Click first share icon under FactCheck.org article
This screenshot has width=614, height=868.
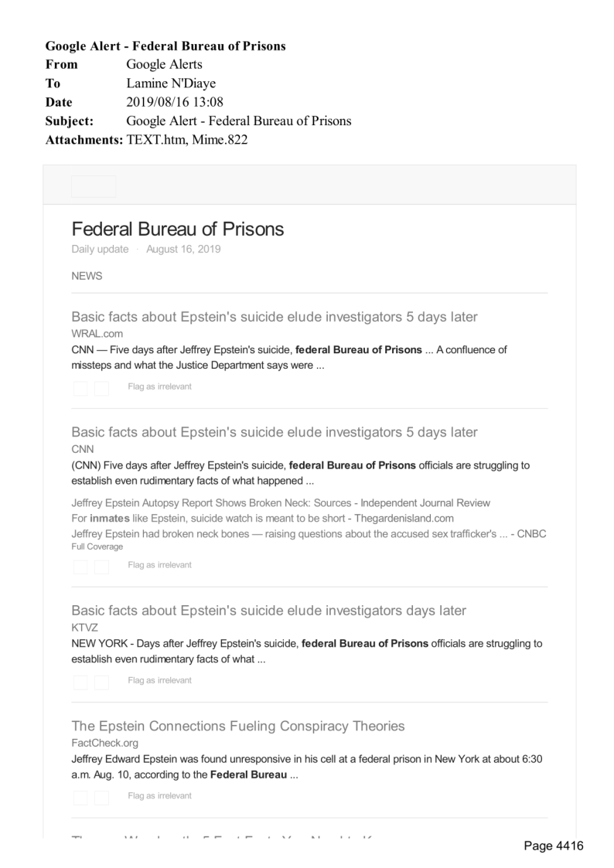click(80, 797)
